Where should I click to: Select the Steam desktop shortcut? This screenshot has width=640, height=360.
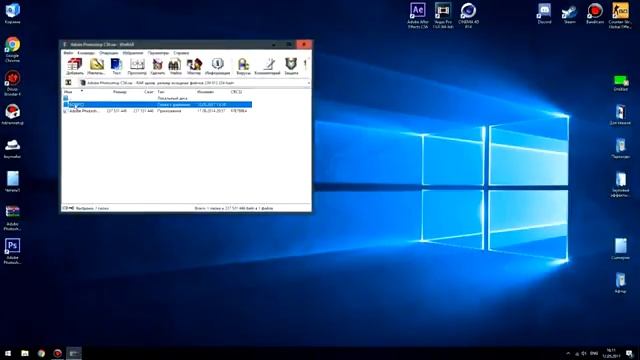[569, 13]
